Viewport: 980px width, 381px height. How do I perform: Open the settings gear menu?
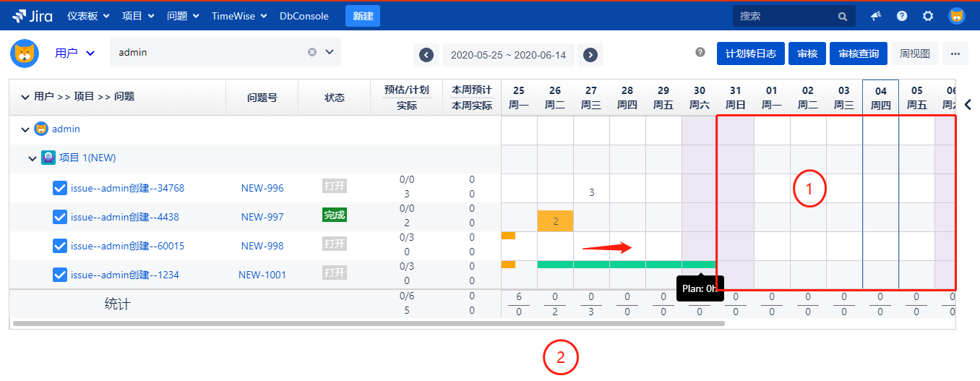pos(928,16)
